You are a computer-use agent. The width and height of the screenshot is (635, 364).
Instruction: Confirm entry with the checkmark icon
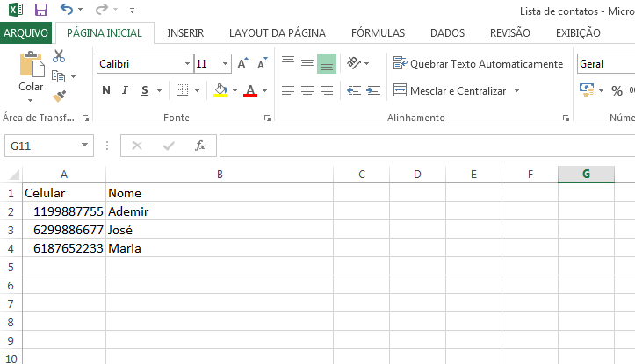(x=169, y=146)
